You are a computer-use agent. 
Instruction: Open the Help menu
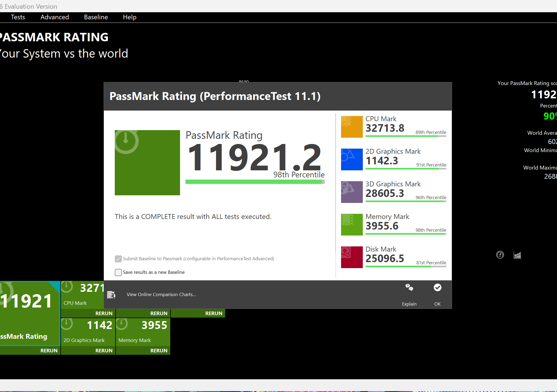point(130,17)
